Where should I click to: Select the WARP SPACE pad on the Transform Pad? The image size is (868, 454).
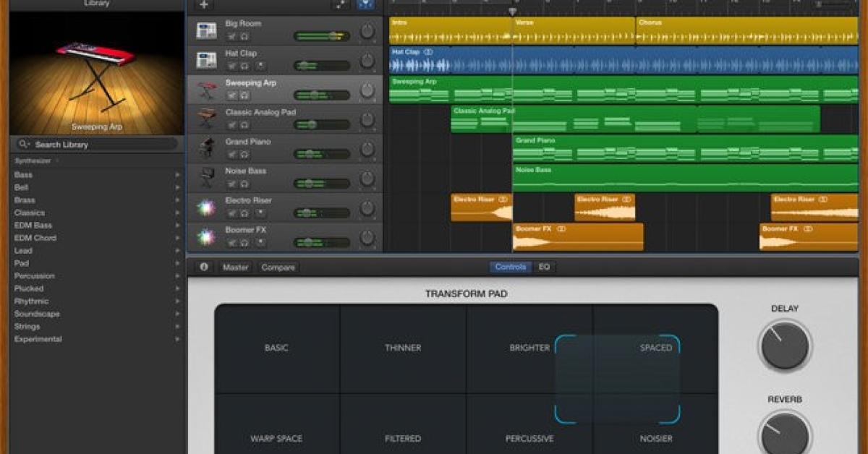(278, 437)
